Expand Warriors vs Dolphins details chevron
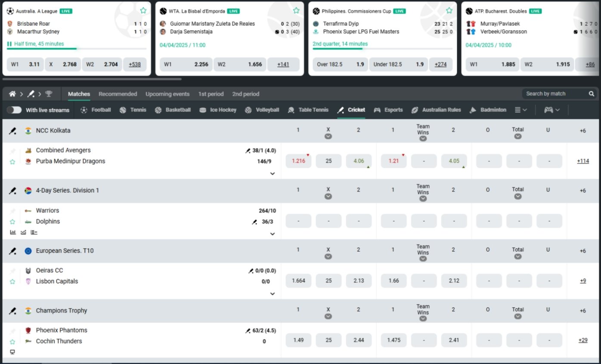Viewport: 601px width, 364px height. point(273,234)
